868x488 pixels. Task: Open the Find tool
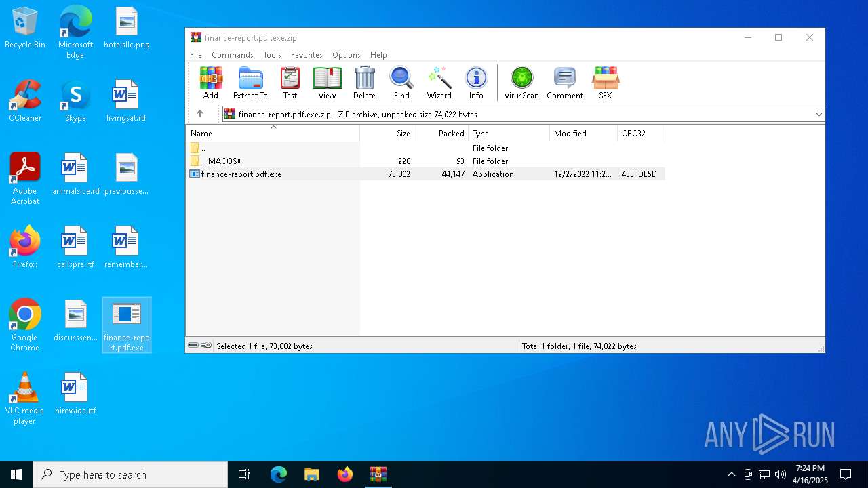(x=401, y=83)
